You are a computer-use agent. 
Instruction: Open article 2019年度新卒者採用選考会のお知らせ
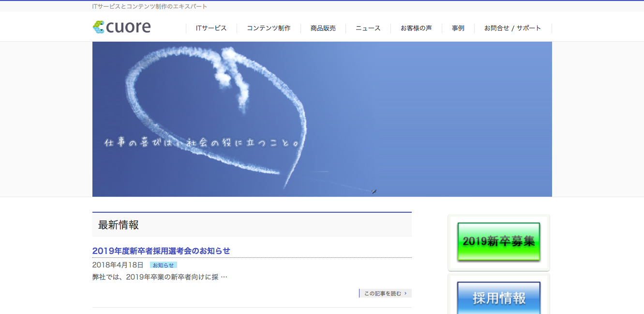tap(161, 251)
